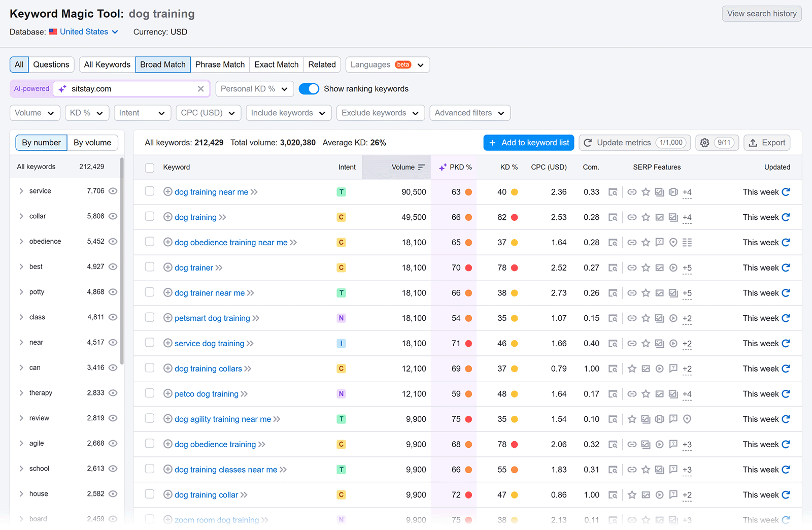Refresh This week metrics for dog training near me
This screenshot has width=812, height=530.
786,192
